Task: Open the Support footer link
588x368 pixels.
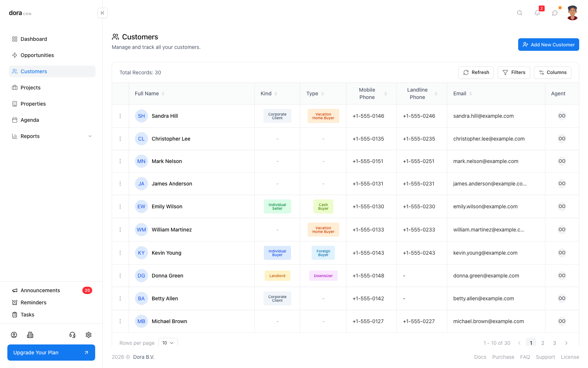Action: coord(545,357)
